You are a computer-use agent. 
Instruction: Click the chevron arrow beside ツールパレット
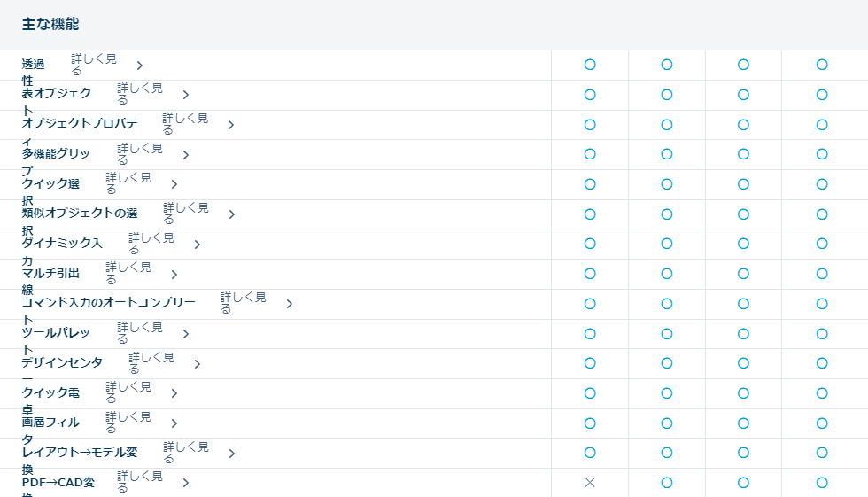[186, 334]
